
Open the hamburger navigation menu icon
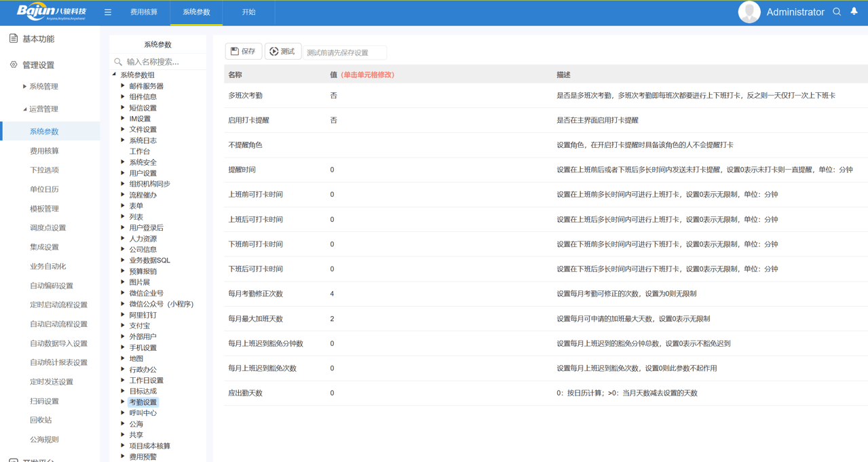tap(107, 12)
